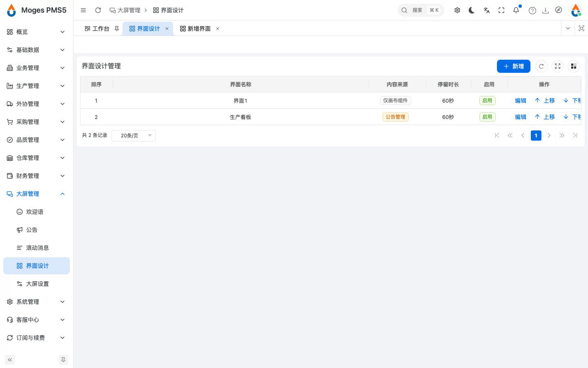Screen dimensions: 588x368
Task: Go to the last page
Action: pos(575,135)
